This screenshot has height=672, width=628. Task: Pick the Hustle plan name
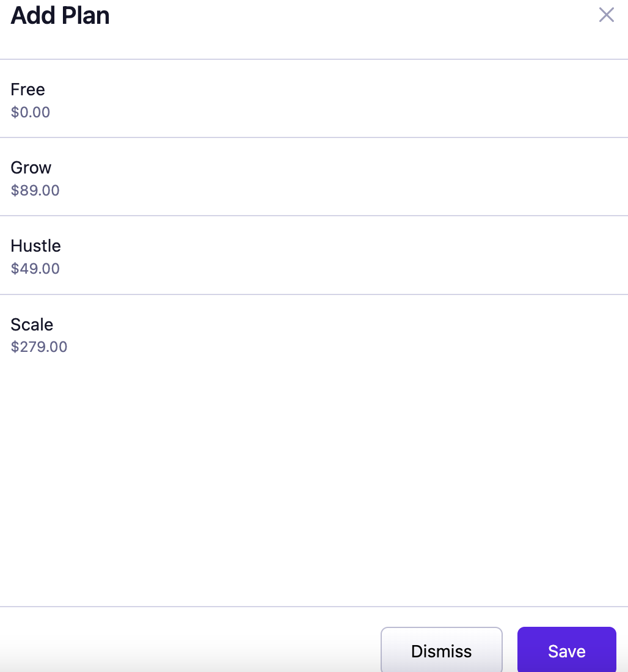tap(36, 246)
